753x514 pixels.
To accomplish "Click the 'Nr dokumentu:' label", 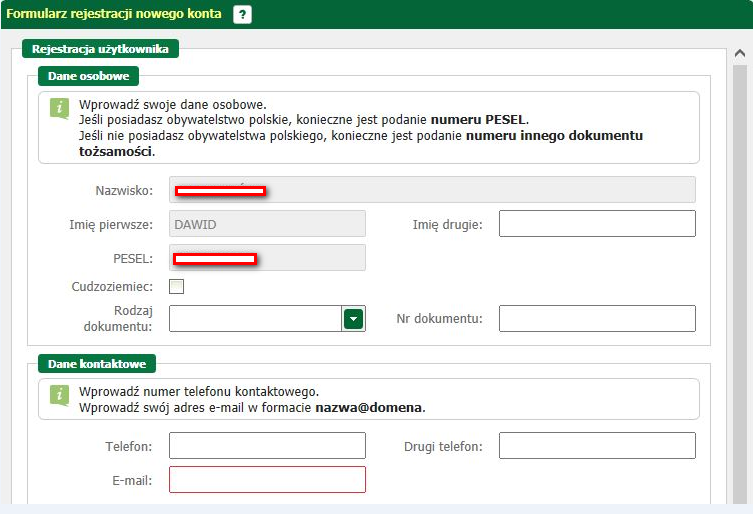I will point(439,318).
